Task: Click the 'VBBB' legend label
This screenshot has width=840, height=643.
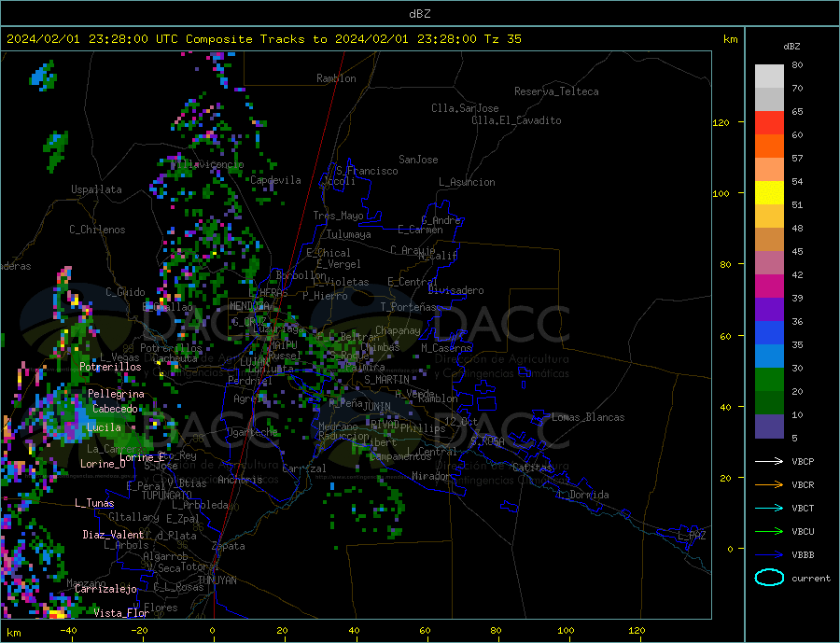Action: click(803, 554)
